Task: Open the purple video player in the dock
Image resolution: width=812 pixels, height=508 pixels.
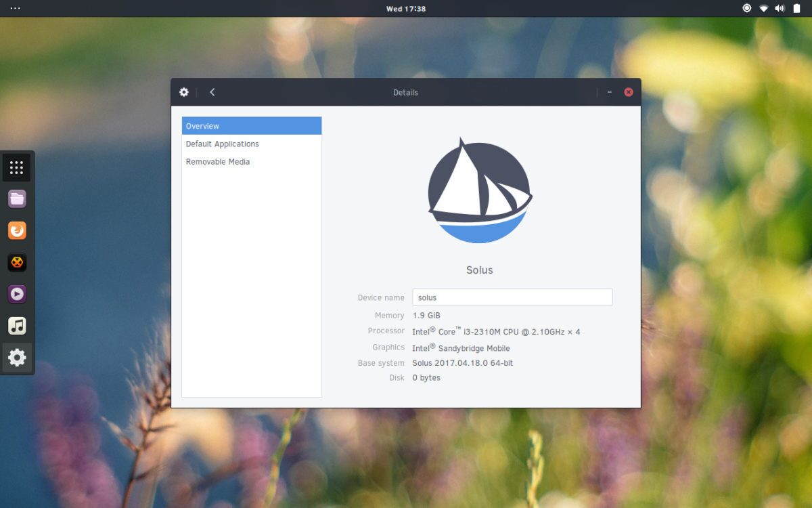Action: coord(17,294)
